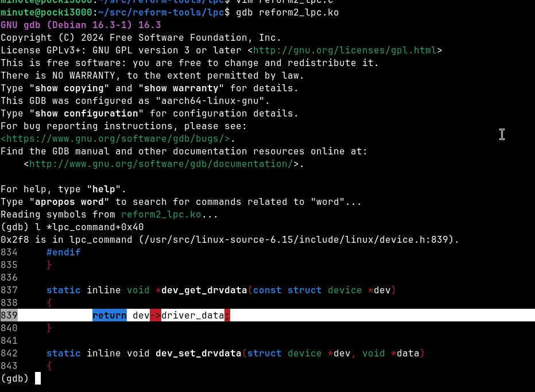The image size is (535, 392).
Task: Click the reform2_lpc.ko filename in Reading symbols line
Action: [161, 214]
